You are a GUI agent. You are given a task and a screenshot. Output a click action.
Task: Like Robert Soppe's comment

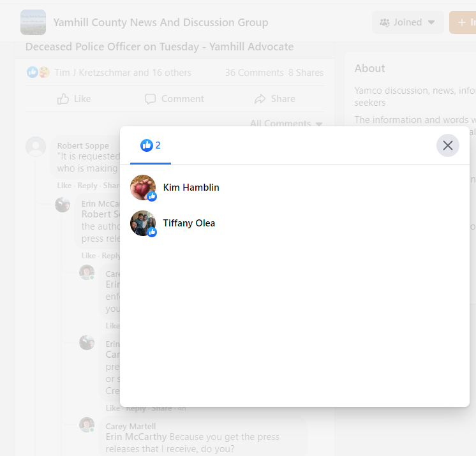(64, 186)
